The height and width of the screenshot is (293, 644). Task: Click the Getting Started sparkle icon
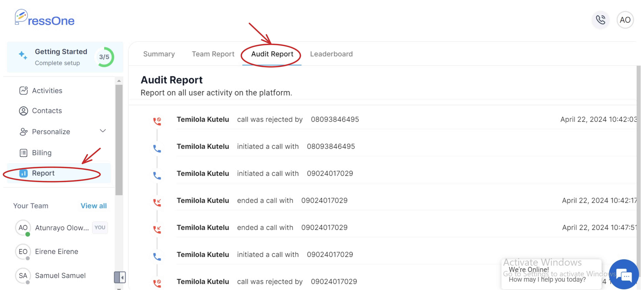(23, 55)
